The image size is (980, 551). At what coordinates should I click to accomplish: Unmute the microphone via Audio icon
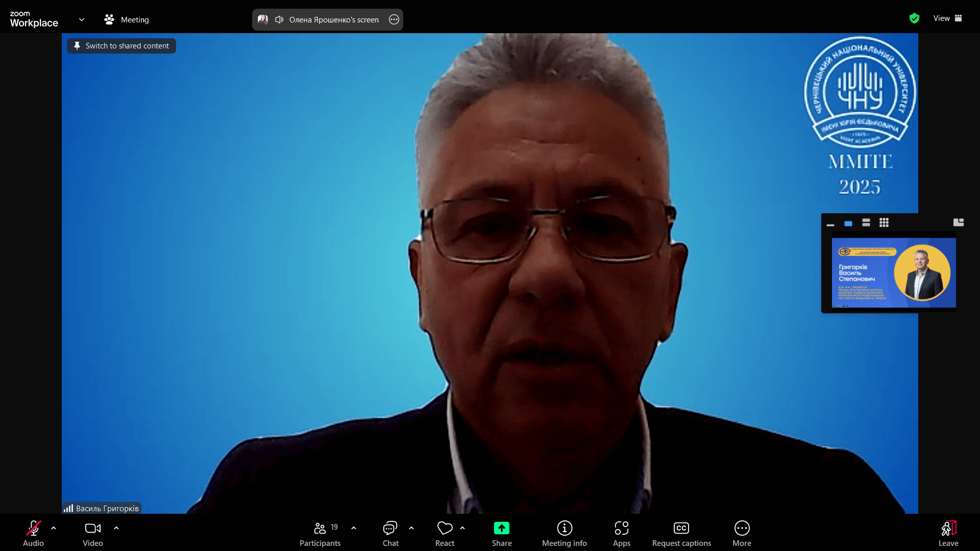pyautogui.click(x=34, y=528)
